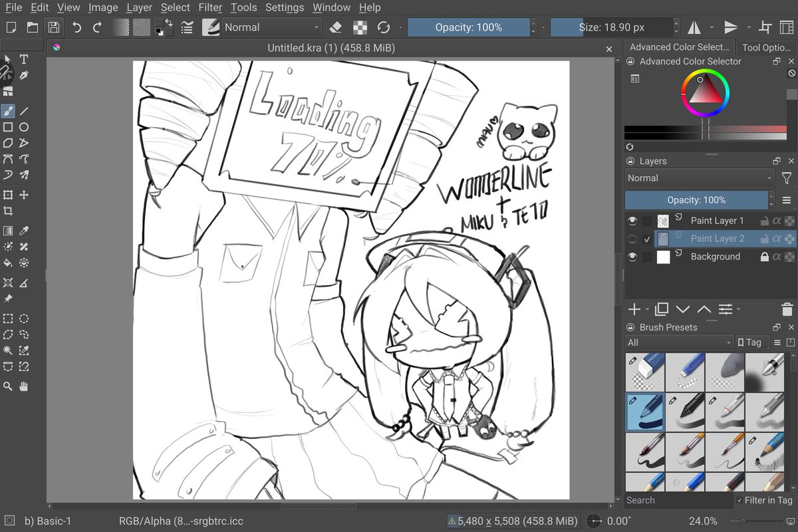Adjust the toolbar Opacity slider
Screen dimensions: 798x532
click(469, 27)
